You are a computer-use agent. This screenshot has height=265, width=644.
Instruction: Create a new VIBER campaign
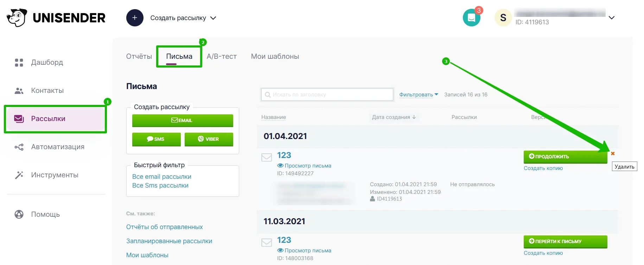(209, 139)
